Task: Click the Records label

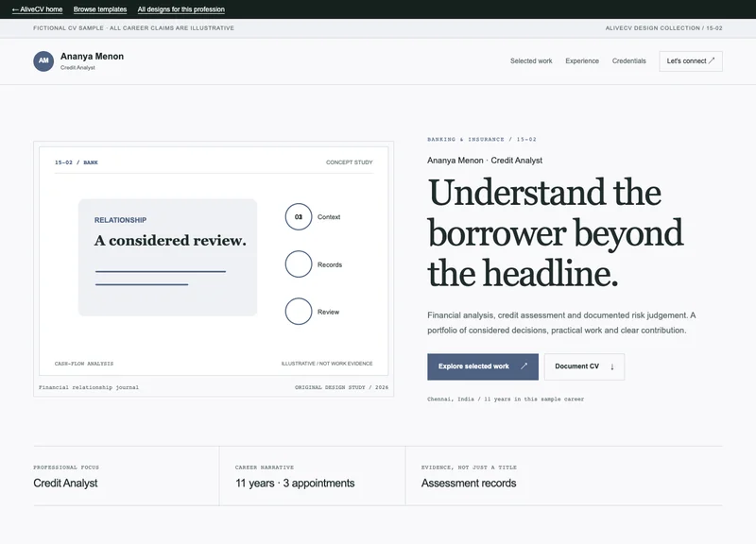Action: pyautogui.click(x=330, y=265)
